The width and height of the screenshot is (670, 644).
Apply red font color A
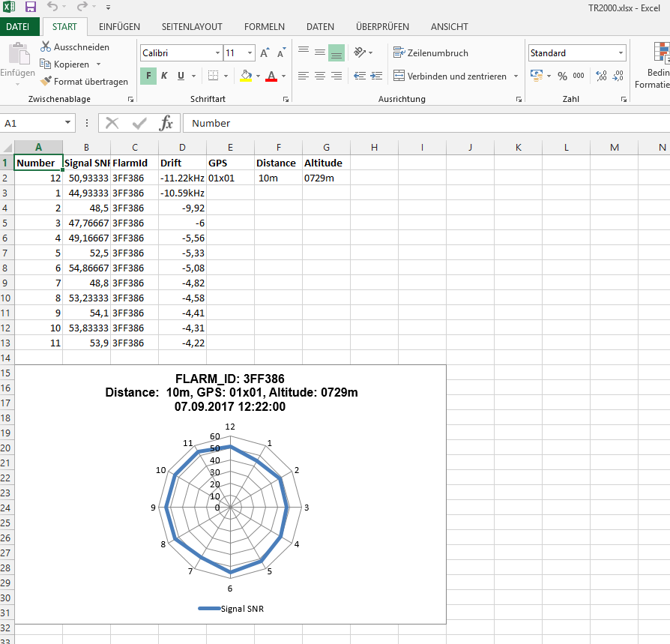[271, 76]
